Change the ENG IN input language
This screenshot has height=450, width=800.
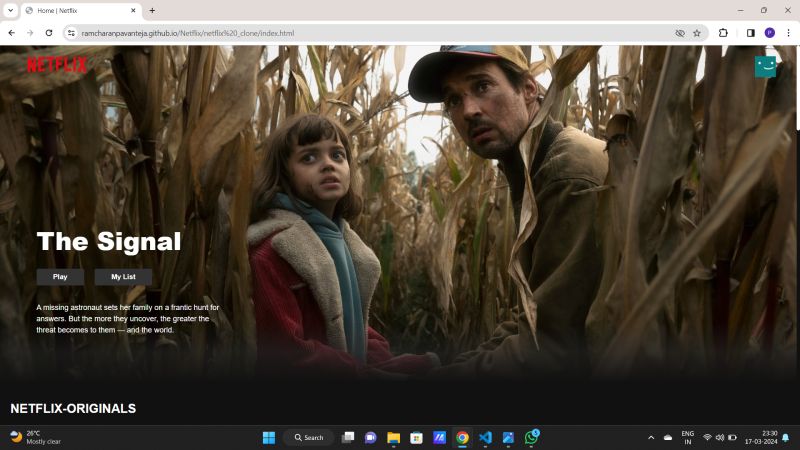point(688,438)
